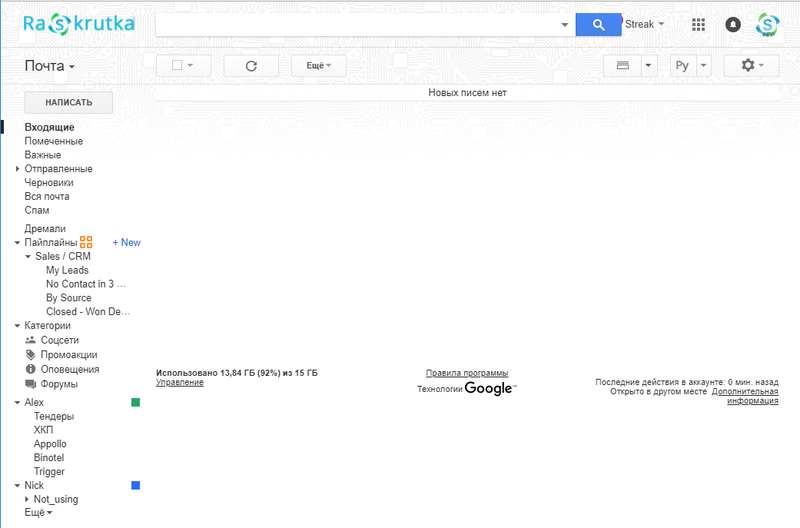Viewport: 800px width, 528px height.
Task: Collapse the Nick label
Action: click(x=17, y=486)
